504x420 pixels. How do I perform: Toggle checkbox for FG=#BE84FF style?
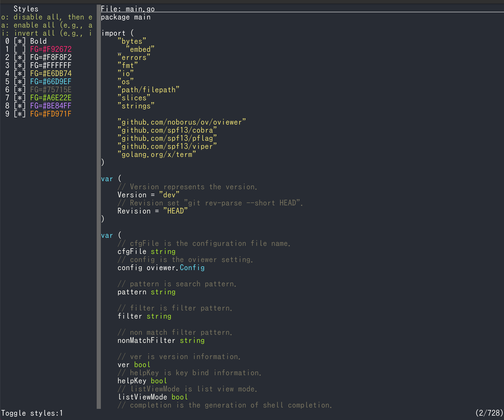[20, 106]
